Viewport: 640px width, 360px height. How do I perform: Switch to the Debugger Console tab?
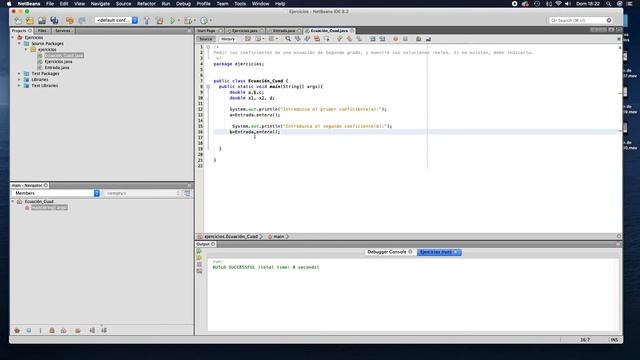387,252
